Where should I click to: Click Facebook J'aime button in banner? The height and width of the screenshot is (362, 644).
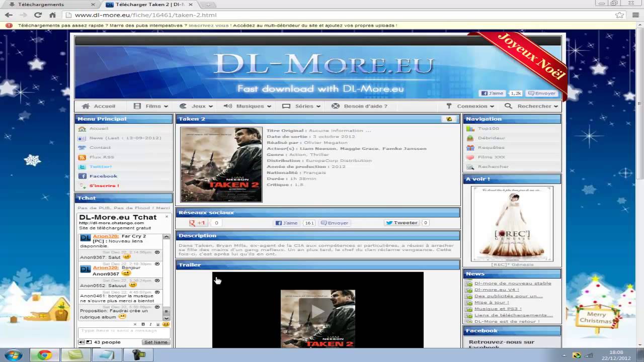[493, 94]
